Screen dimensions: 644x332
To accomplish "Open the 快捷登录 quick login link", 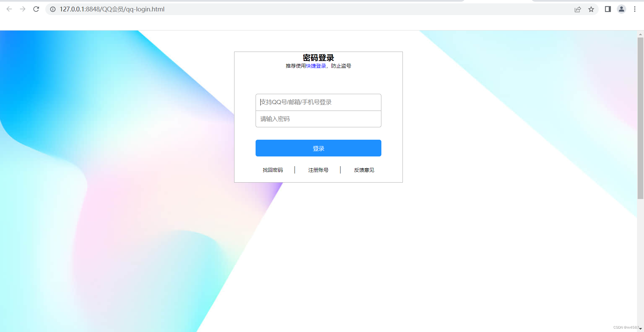I will [315, 66].
